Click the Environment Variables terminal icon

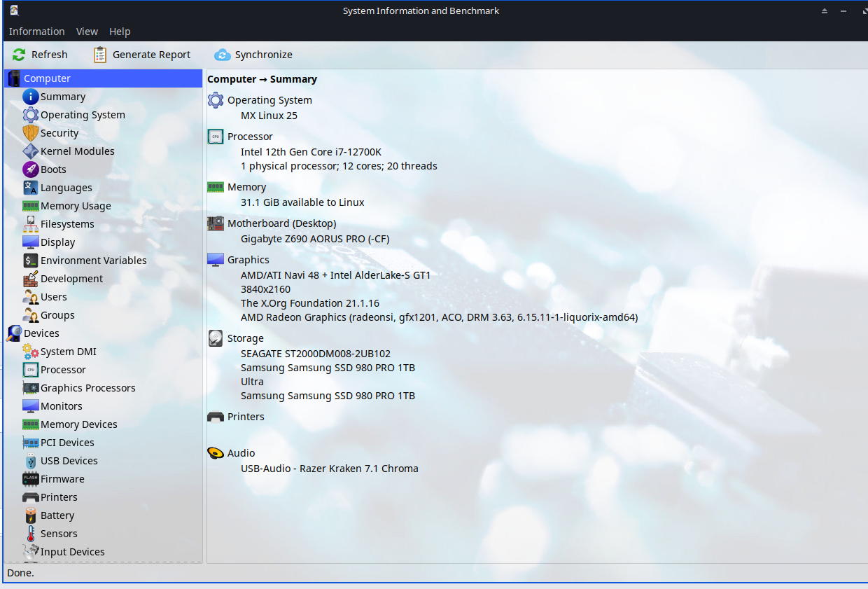30,261
